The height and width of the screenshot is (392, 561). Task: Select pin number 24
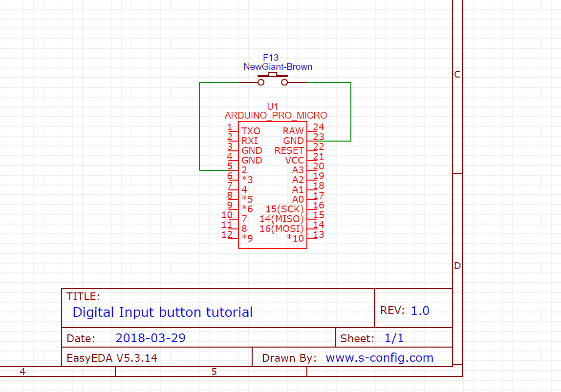(319, 127)
